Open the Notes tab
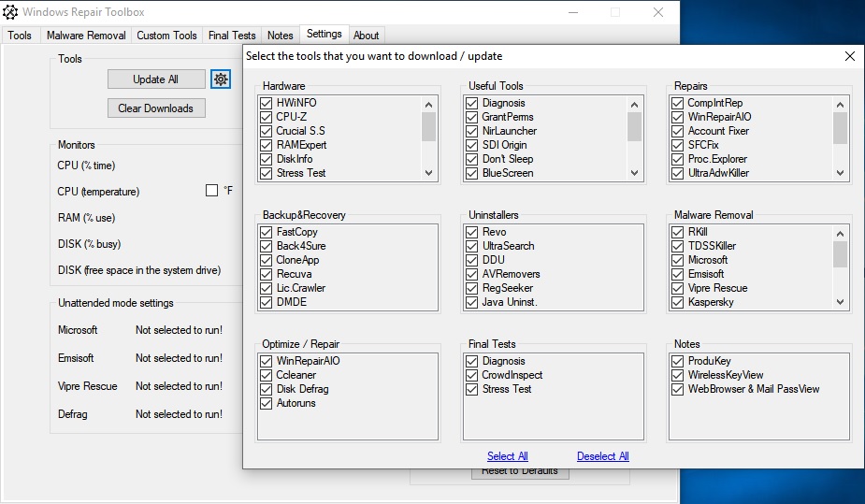 point(281,36)
